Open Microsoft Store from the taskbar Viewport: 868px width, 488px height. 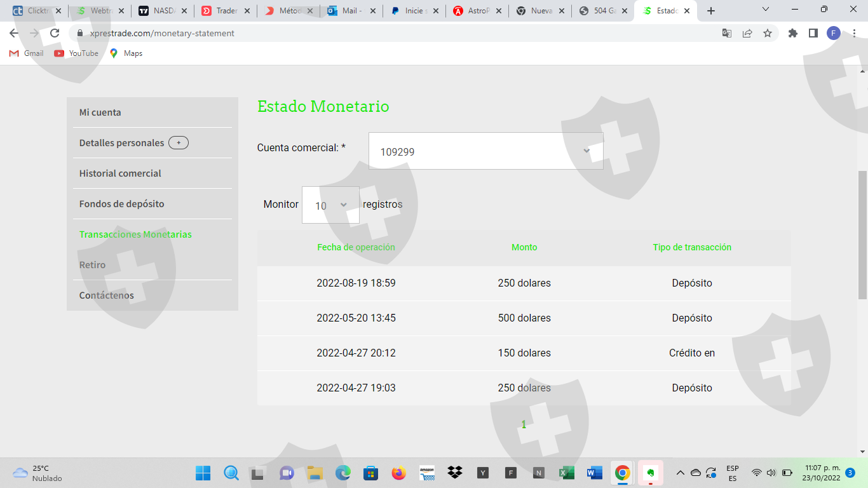(x=371, y=473)
